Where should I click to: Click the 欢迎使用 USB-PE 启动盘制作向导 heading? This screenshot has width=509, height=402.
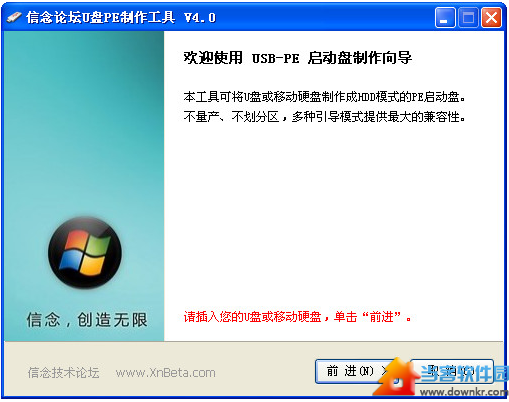pos(298,58)
